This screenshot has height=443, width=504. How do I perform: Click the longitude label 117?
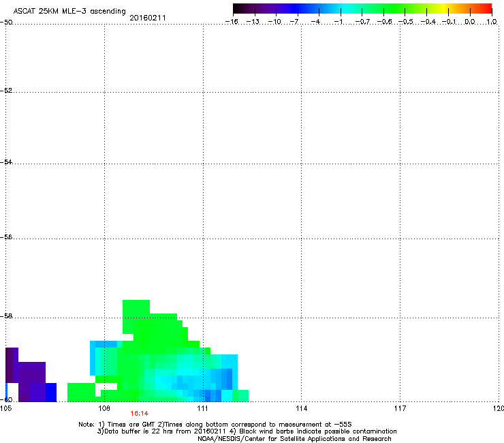pyautogui.click(x=400, y=408)
